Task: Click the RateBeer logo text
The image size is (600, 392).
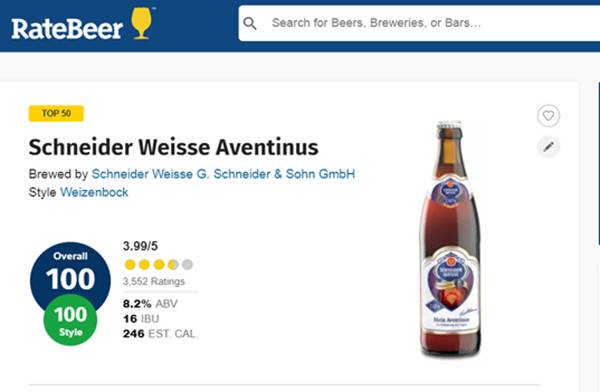Action: point(67,29)
